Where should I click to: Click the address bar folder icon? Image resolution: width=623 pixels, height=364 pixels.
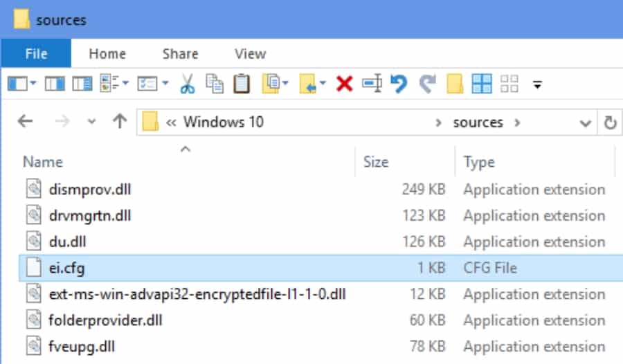[x=151, y=121]
